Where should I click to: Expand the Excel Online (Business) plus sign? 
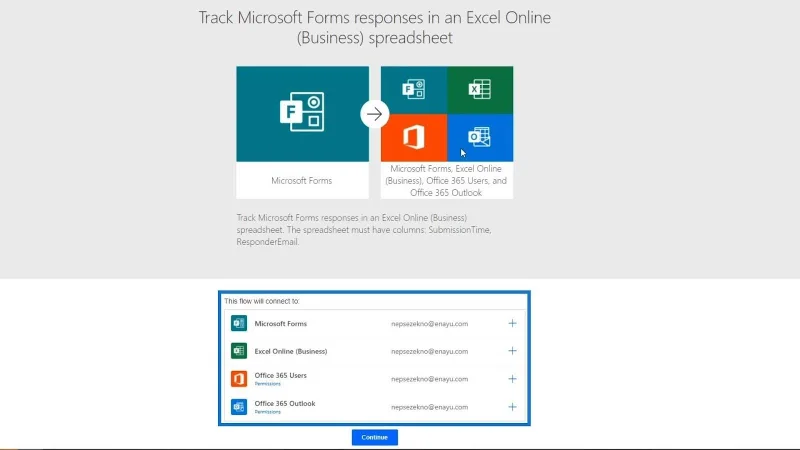[x=512, y=351]
